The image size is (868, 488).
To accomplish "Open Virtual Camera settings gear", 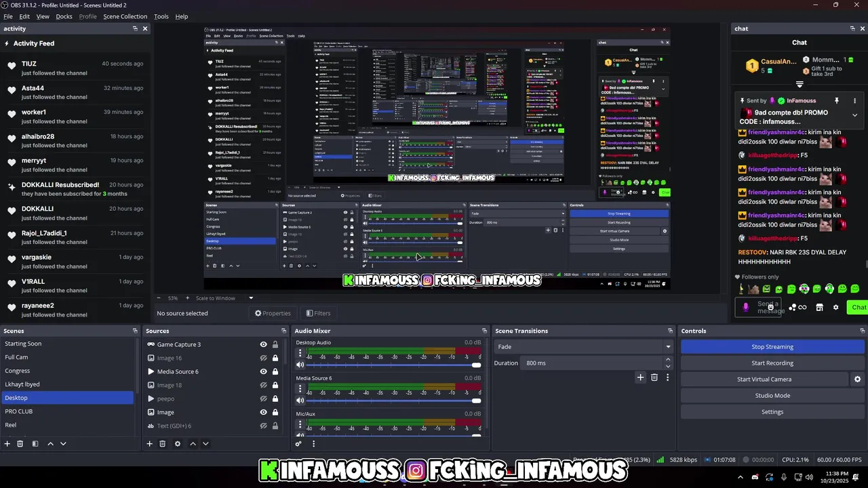I will [x=857, y=380].
